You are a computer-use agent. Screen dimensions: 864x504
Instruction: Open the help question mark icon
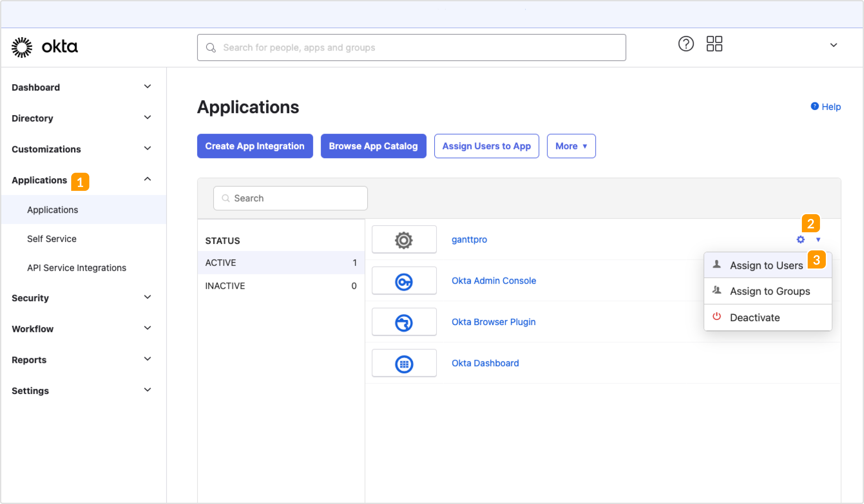[686, 44]
